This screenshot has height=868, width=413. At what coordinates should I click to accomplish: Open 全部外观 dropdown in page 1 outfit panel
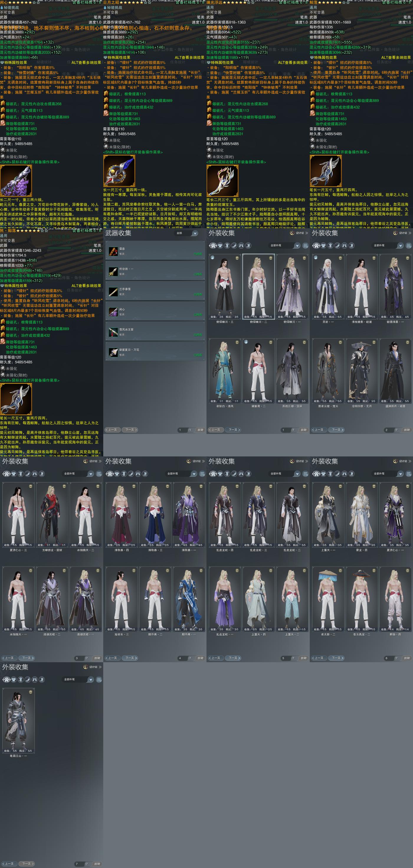coord(285,246)
